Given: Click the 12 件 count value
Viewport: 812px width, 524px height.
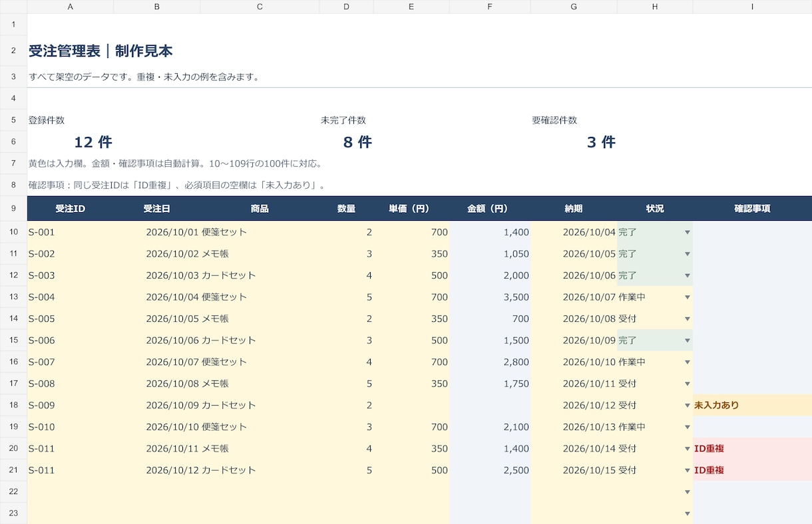Looking at the screenshot, I should click(x=93, y=142).
